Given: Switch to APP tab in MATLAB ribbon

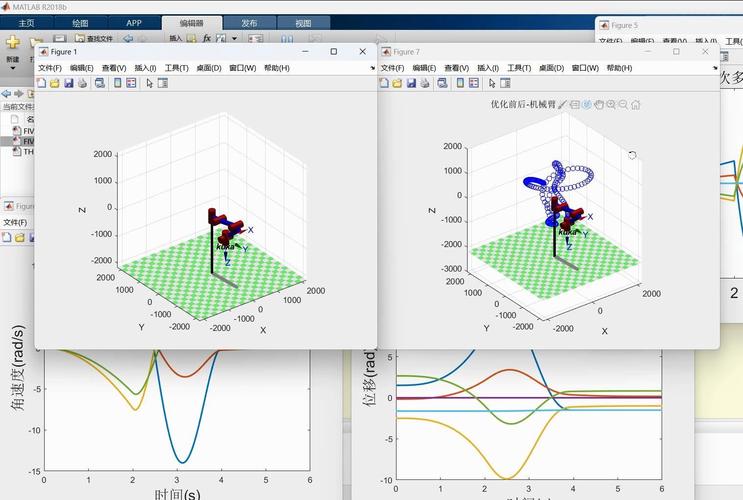Looking at the screenshot, I should [134, 23].
